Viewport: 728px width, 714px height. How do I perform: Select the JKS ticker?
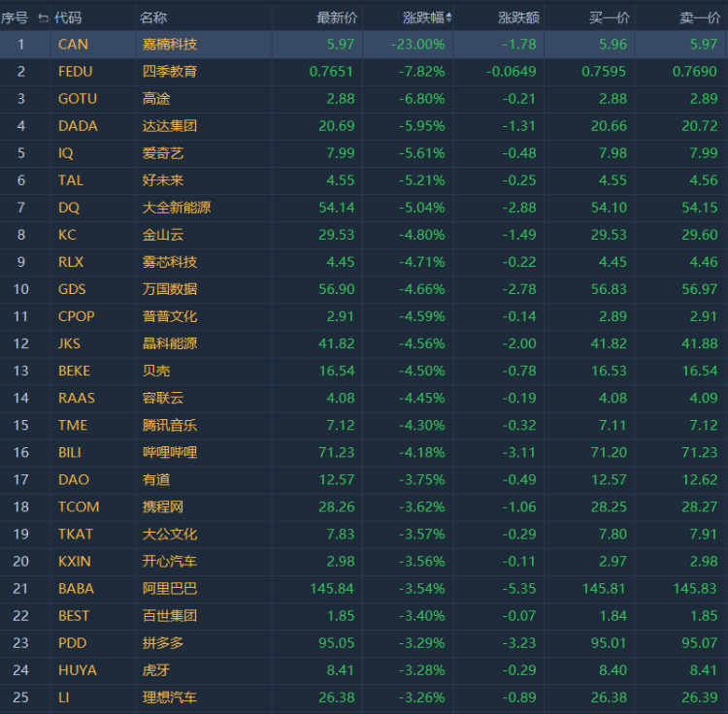click(69, 343)
